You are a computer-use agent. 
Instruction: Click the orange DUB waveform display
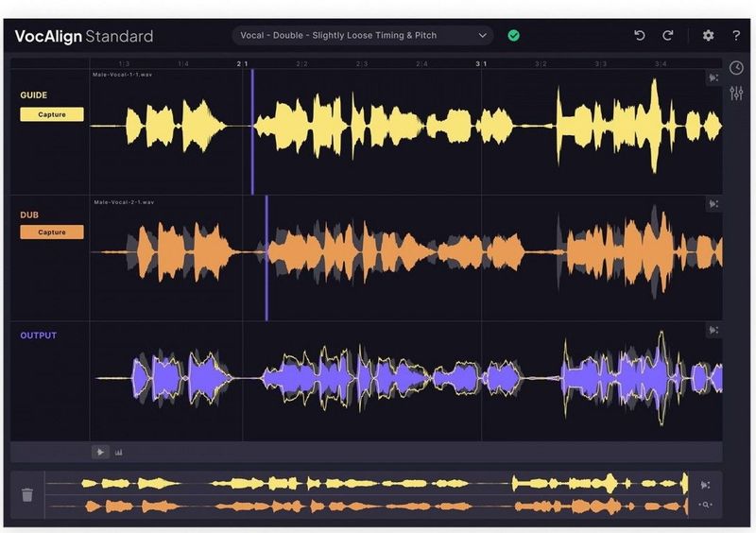pos(406,252)
